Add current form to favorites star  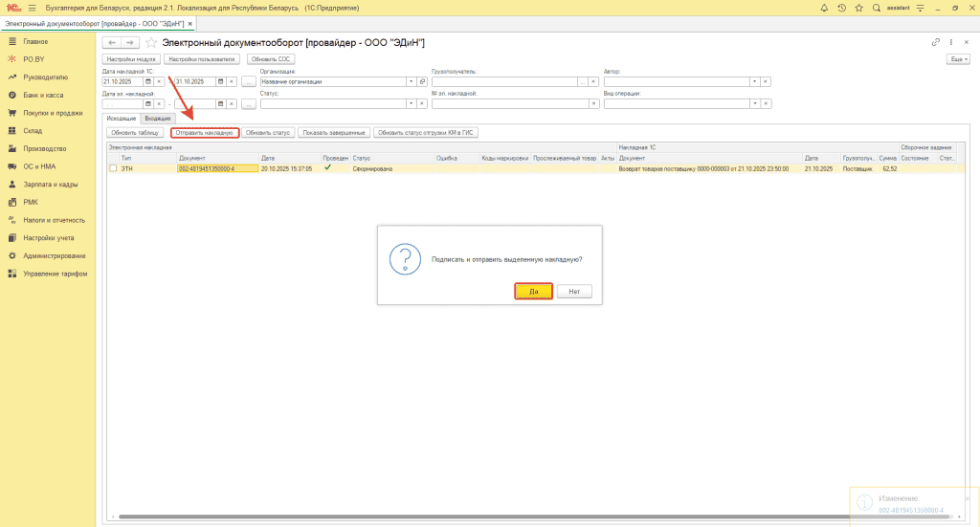tap(150, 43)
